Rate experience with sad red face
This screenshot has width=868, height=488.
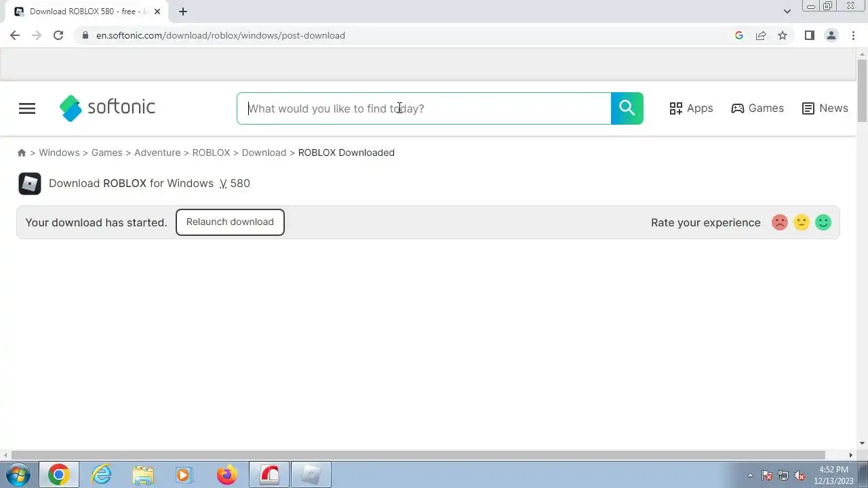tap(780, 222)
